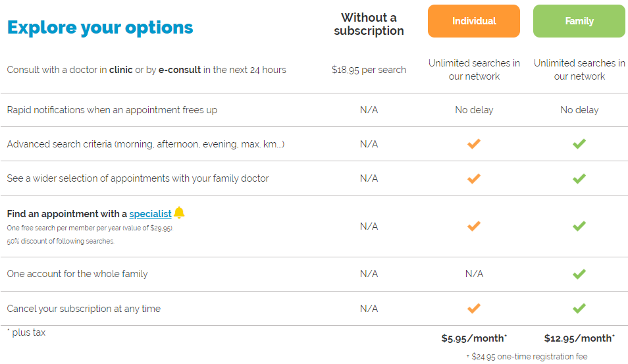Click green checkmark for one family account
Viewport: 628px width, 364px height.
click(579, 274)
